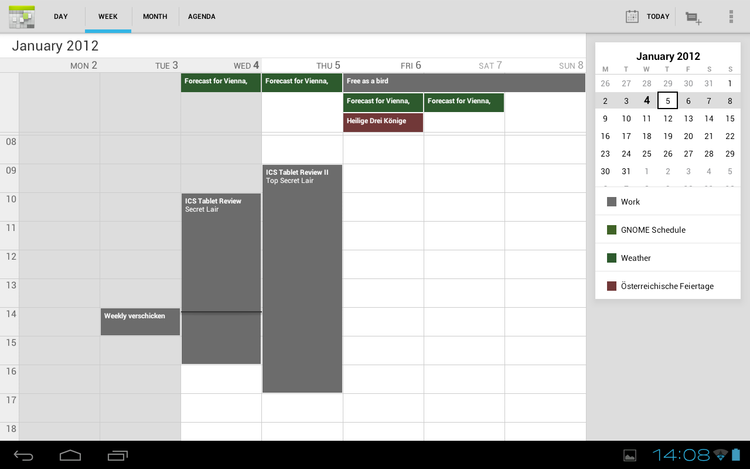Viewport: 750px width, 469px height.
Task: Open the Heilige Drei Könige holiday event
Action: (383, 122)
